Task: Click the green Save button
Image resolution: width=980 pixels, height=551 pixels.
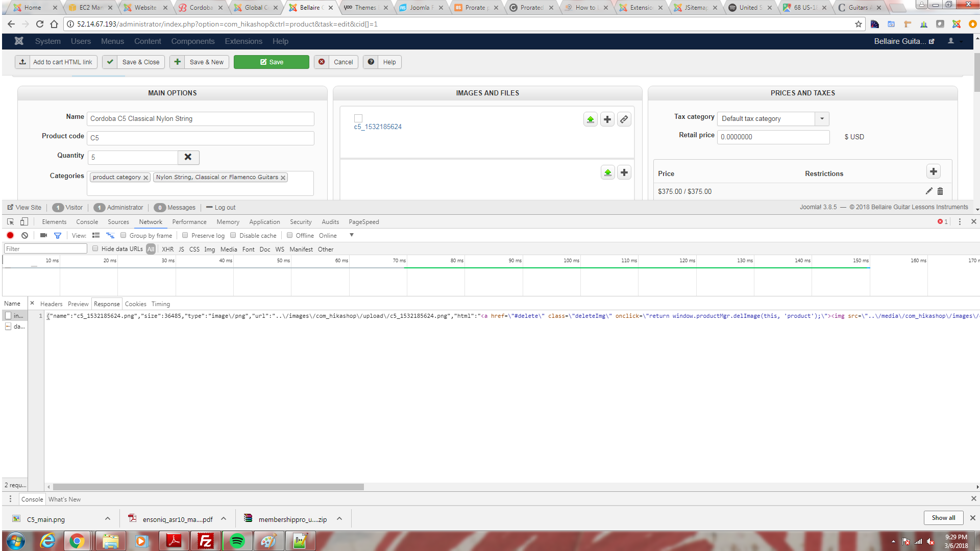Action: [x=271, y=62]
